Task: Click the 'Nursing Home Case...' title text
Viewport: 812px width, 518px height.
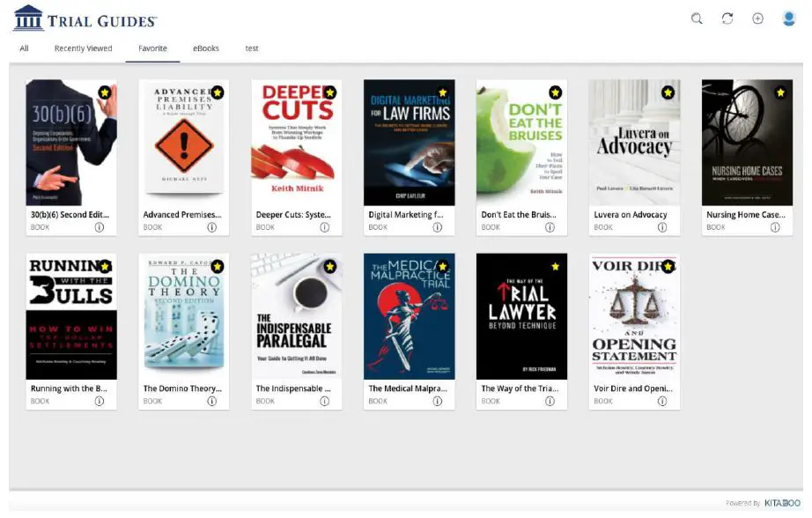Action: coord(746,214)
